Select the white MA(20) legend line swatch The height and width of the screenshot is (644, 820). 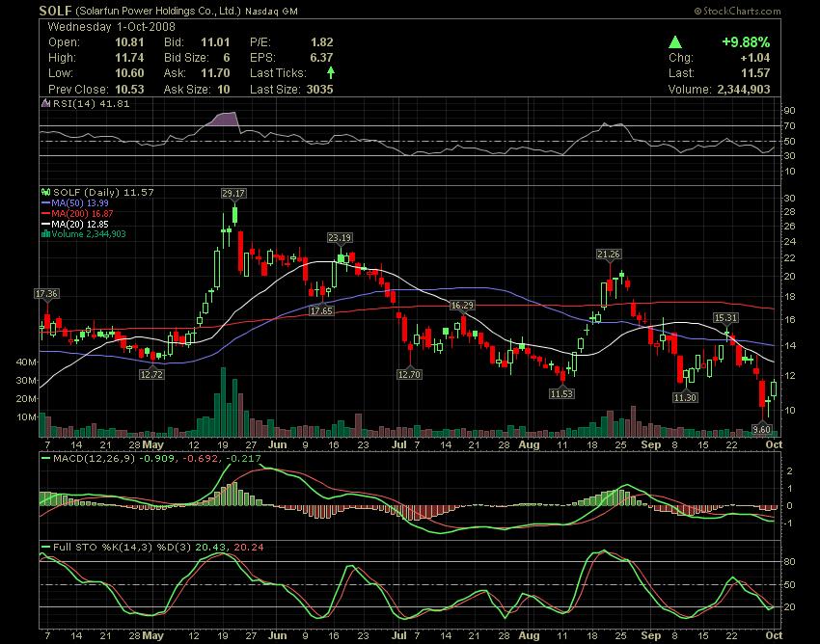point(45,224)
